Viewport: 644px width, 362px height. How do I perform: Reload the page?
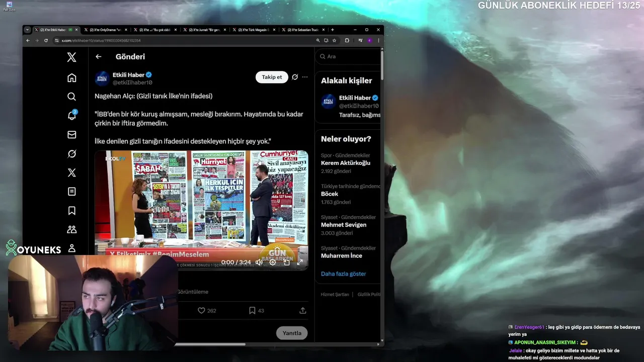pos(46,40)
